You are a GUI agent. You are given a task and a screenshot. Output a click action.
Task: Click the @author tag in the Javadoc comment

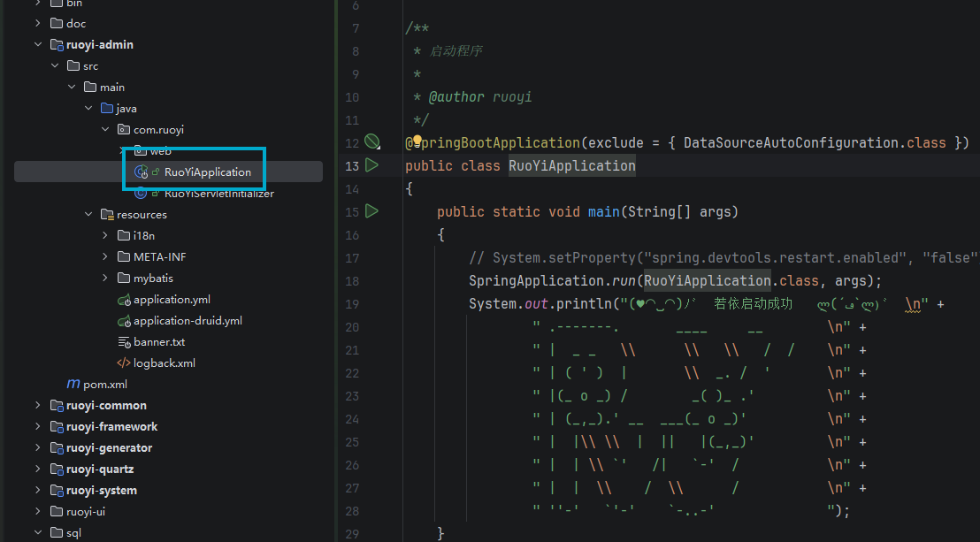click(456, 97)
